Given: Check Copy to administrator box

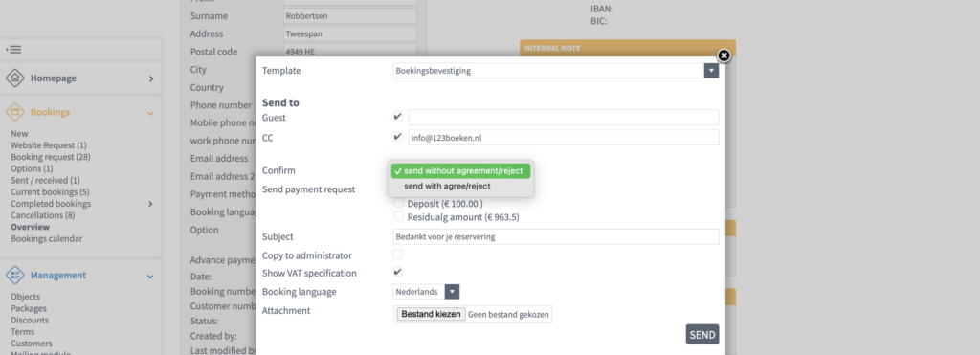Looking at the screenshot, I should click(x=397, y=255).
